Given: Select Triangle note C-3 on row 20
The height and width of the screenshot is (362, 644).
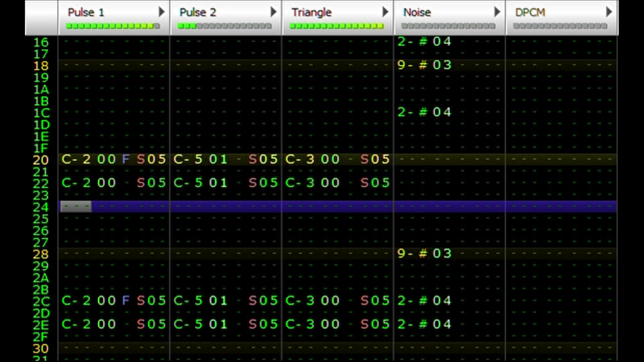Looking at the screenshot, I should (x=300, y=160).
